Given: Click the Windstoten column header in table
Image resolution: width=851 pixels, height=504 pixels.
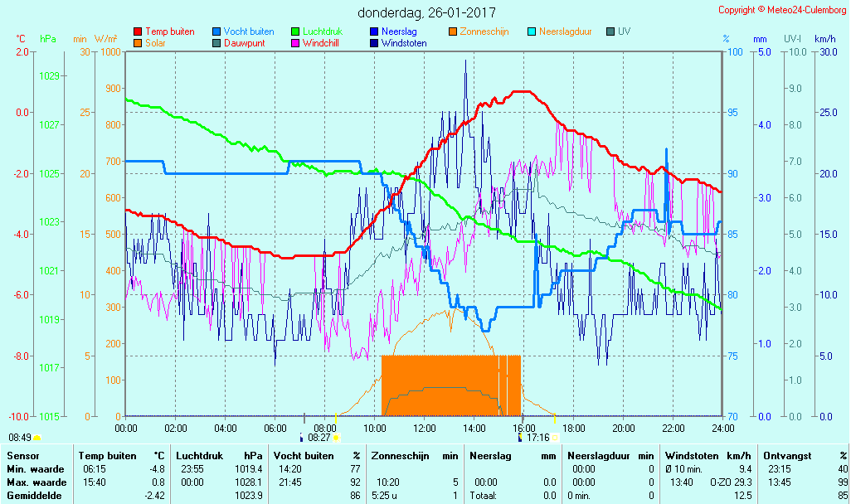Looking at the screenshot, I should pyautogui.click(x=693, y=456).
